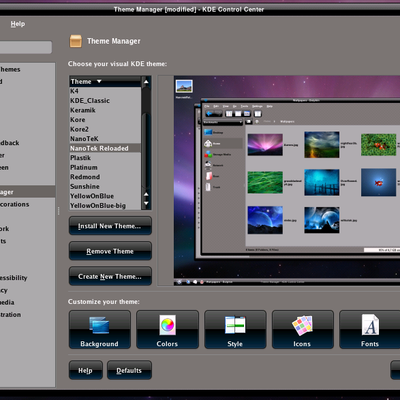
Task: Select the sidebar entry ending in 'corations'
Action: click(27, 204)
